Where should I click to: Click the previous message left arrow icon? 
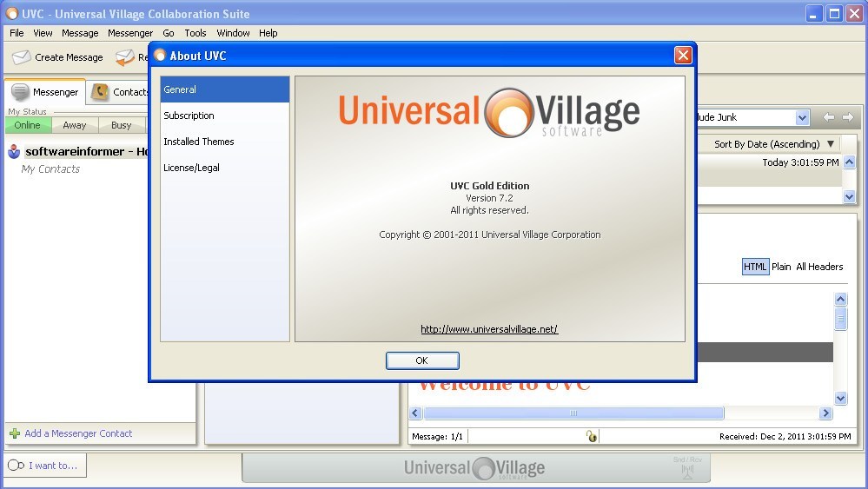click(829, 117)
